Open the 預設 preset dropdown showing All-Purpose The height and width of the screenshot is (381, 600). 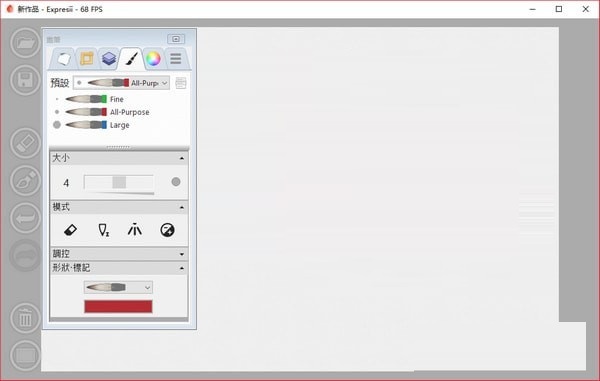(x=121, y=83)
